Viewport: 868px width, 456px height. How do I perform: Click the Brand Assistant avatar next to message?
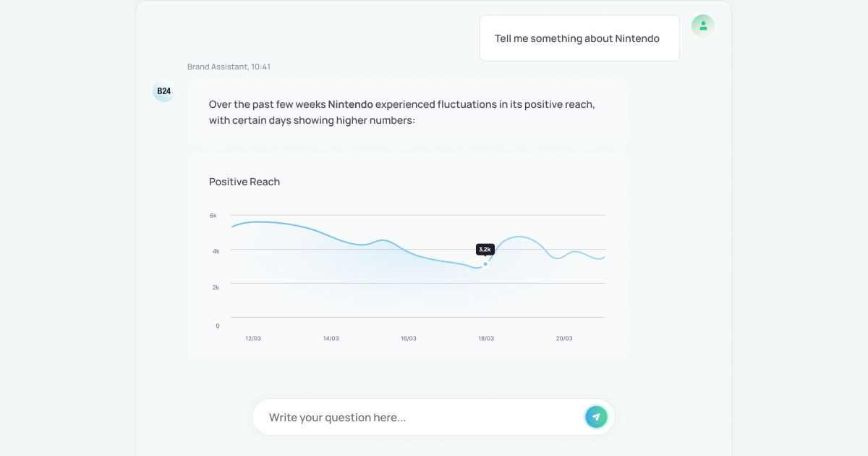163,91
